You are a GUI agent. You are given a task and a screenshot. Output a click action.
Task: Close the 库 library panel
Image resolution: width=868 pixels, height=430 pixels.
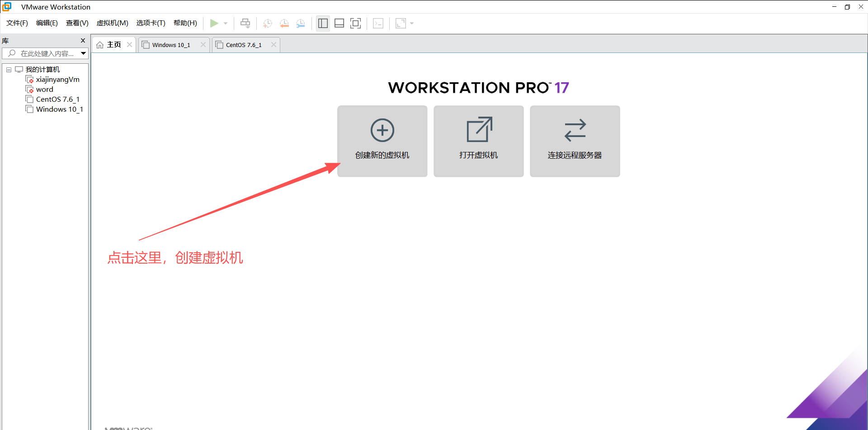[x=83, y=41]
